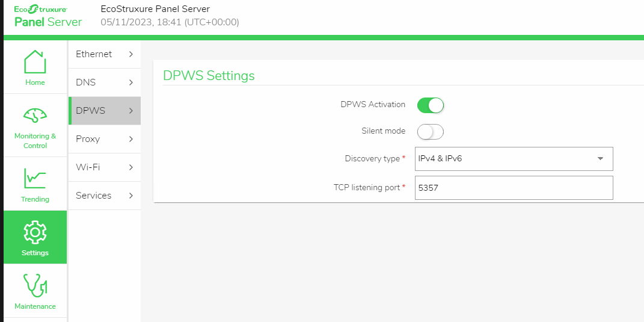Image resolution: width=644 pixels, height=322 pixels.
Task: Click the DPWS Settings heading
Action: pos(209,76)
